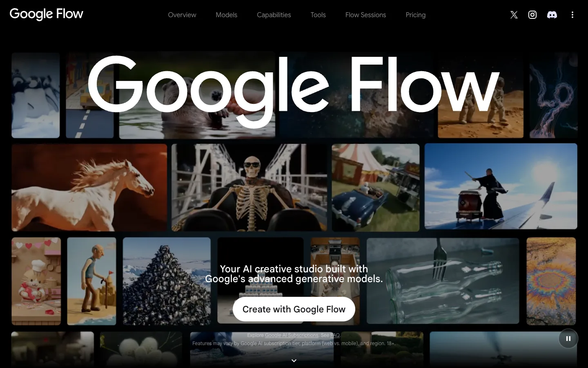Click the Google Flow logo in header

(x=46, y=14)
